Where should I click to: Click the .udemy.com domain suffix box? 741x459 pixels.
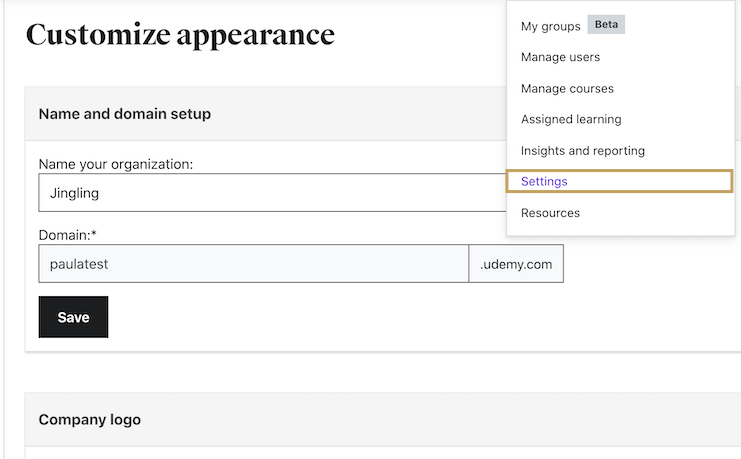click(516, 264)
